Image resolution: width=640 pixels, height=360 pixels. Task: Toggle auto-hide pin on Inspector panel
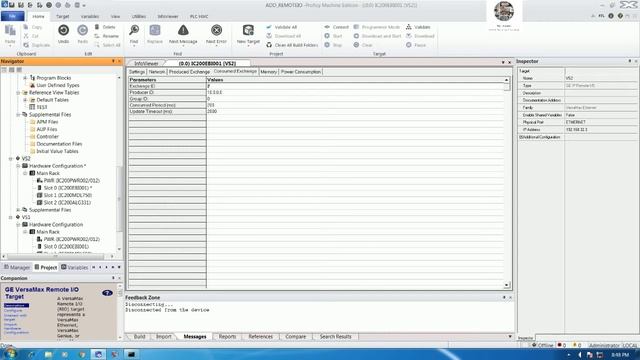(629, 61)
